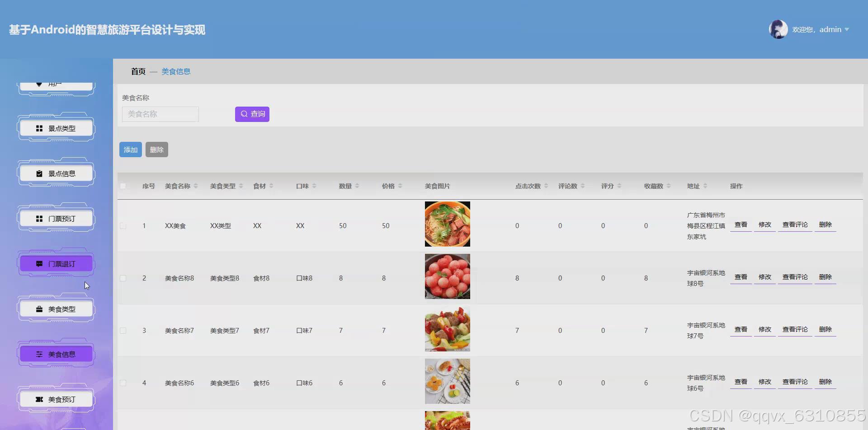Open the noodle image of XX美食
This screenshot has width=868, height=430.
[448, 224]
